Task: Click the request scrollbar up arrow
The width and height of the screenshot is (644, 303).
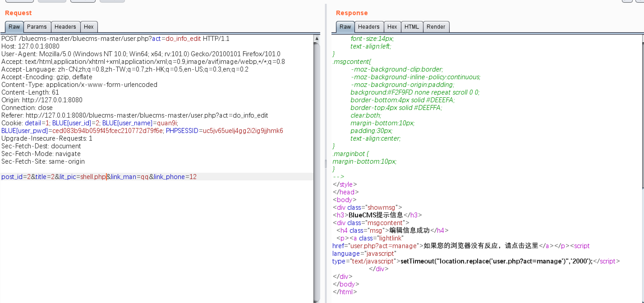Action: 317,38
